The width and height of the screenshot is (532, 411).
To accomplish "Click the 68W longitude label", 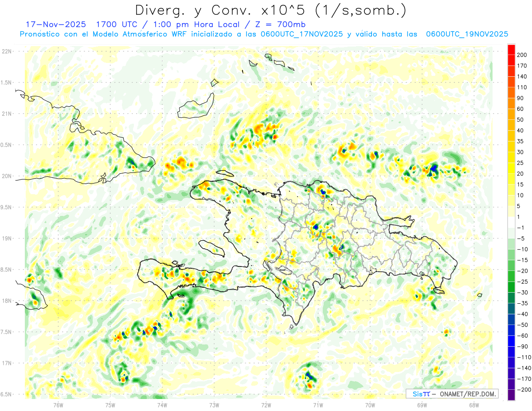I will click(x=473, y=405).
